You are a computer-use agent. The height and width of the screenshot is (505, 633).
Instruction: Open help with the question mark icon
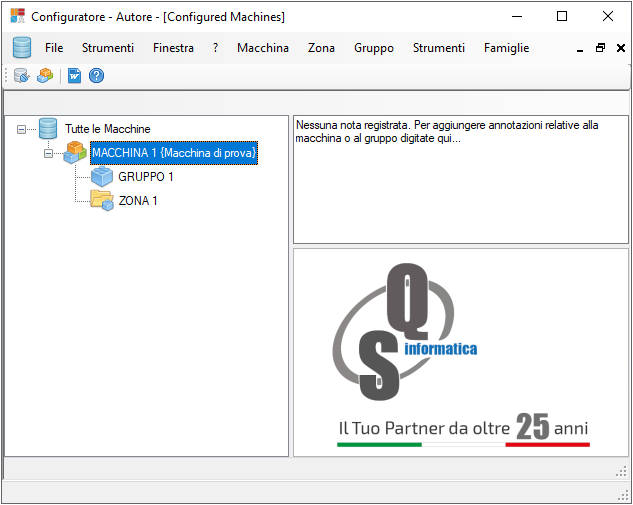coord(96,75)
